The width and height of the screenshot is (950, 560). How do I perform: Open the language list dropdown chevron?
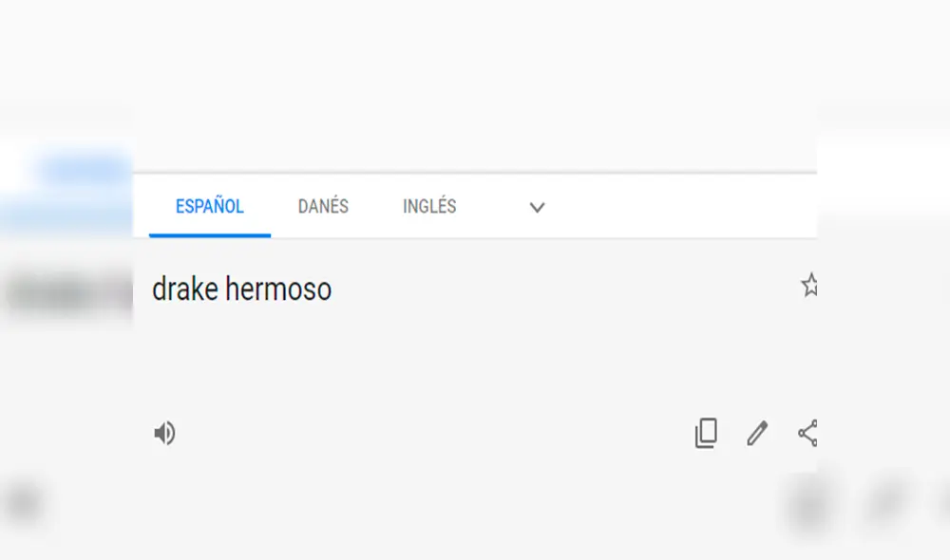point(537,207)
